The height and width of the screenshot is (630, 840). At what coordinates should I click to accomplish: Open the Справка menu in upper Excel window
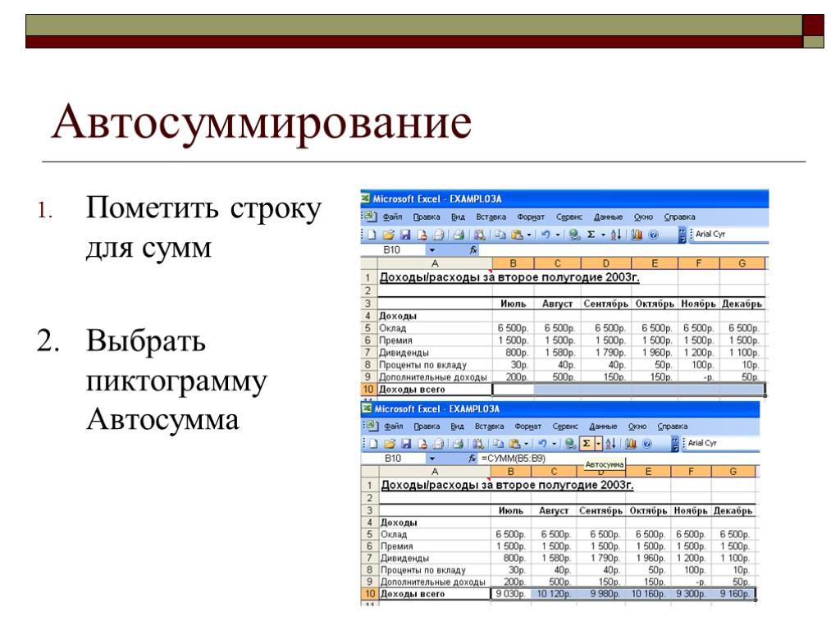point(679,217)
